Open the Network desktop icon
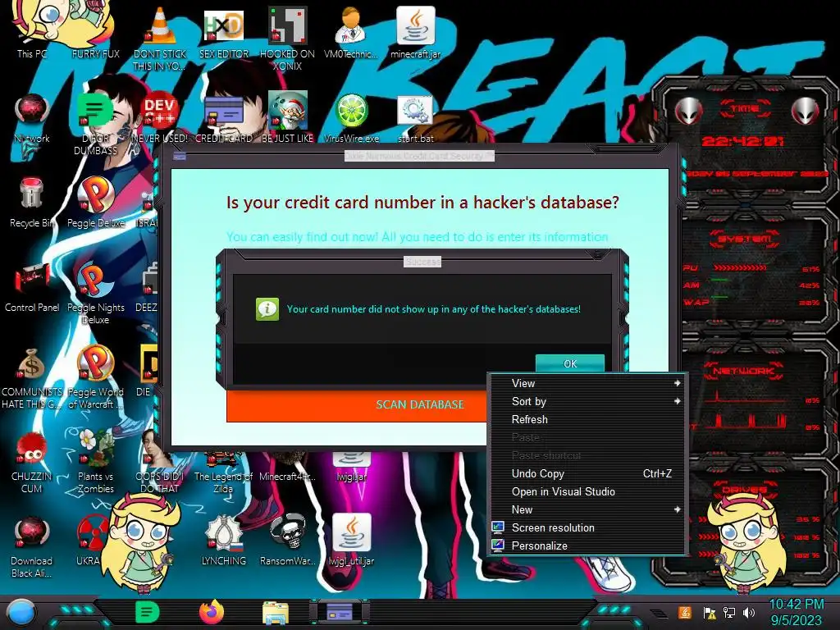This screenshot has height=630, width=840. (x=32, y=118)
